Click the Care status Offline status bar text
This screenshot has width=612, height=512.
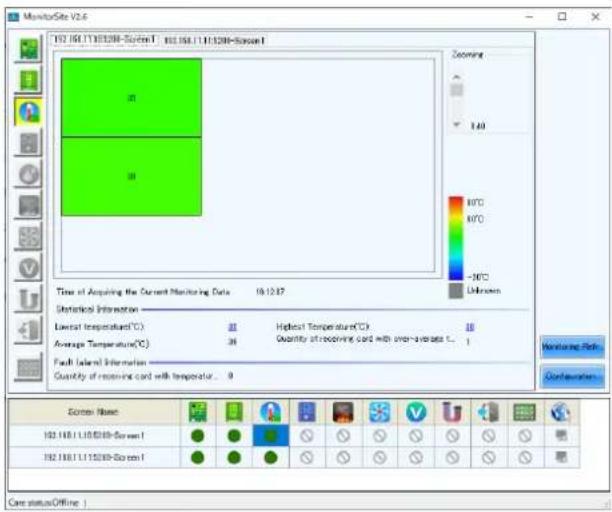pos(44,503)
